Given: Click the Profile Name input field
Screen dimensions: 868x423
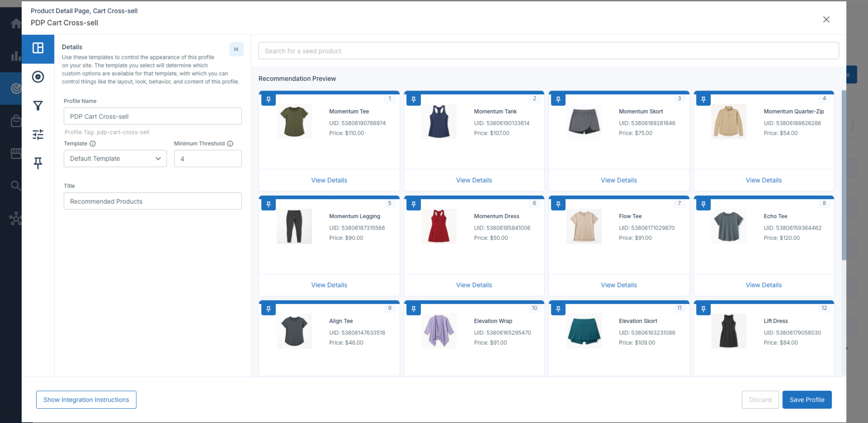Looking at the screenshot, I should tap(153, 116).
